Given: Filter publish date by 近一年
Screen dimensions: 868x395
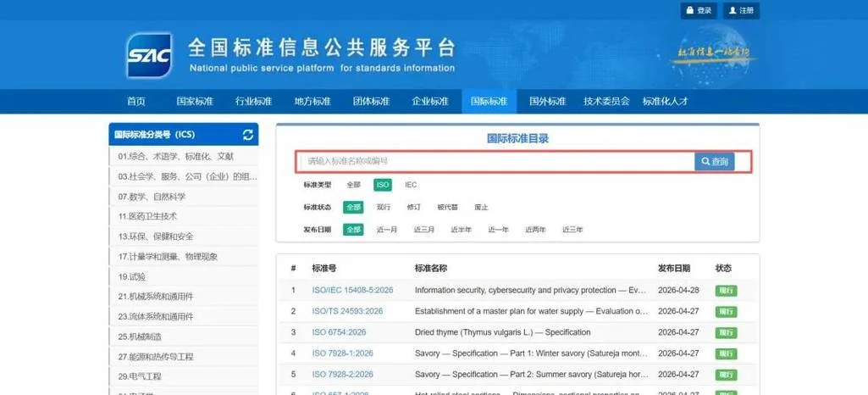Looking at the screenshot, I should (x=498, y=230).
